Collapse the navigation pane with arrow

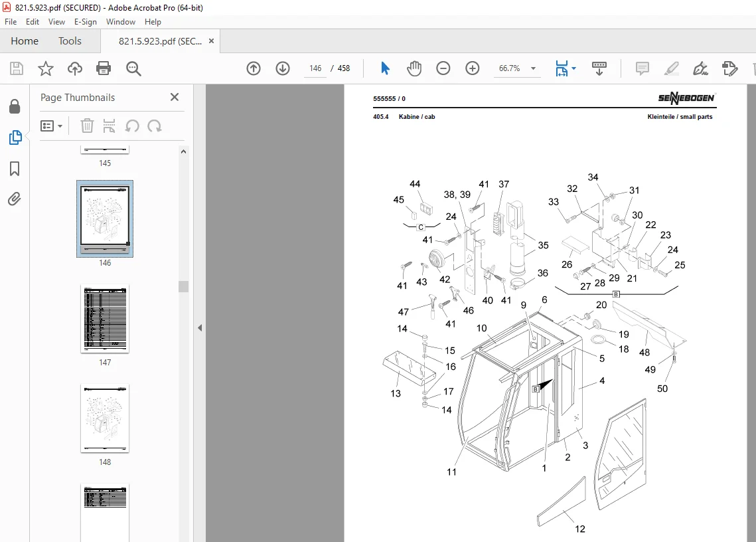tap(200, 327)
